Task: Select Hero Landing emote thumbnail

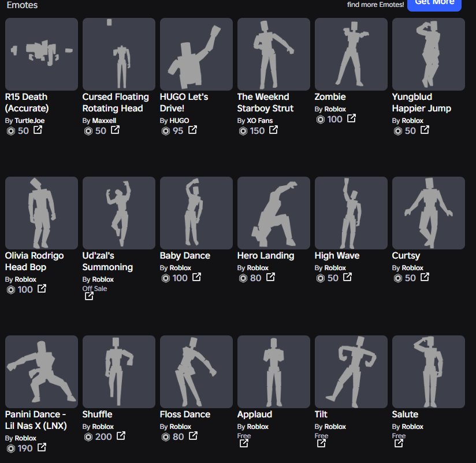Action: point(274,213)
